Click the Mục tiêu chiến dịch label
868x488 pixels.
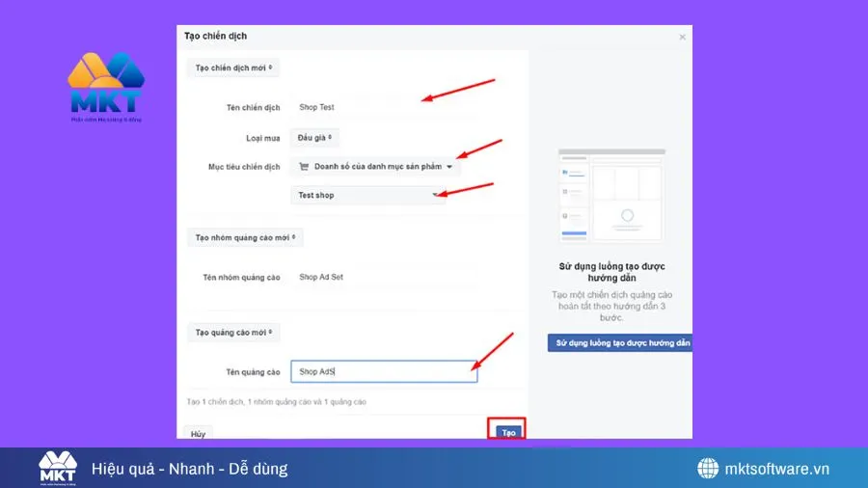tap(244, 167)
